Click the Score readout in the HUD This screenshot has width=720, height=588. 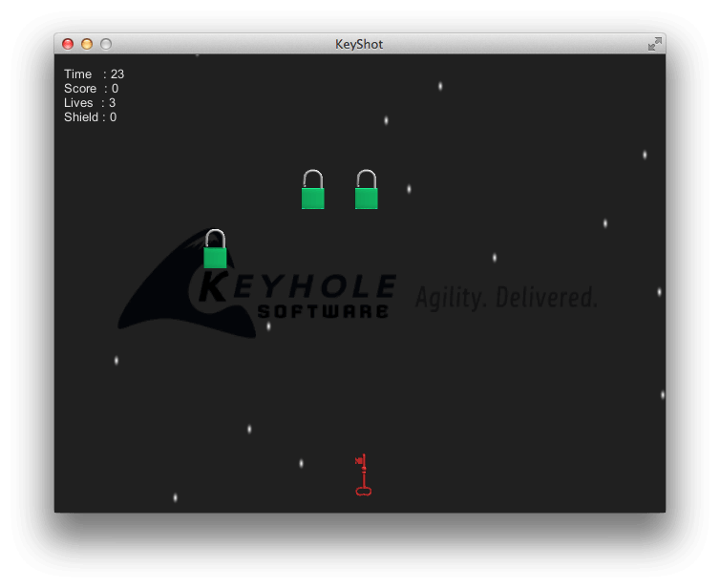91,89
